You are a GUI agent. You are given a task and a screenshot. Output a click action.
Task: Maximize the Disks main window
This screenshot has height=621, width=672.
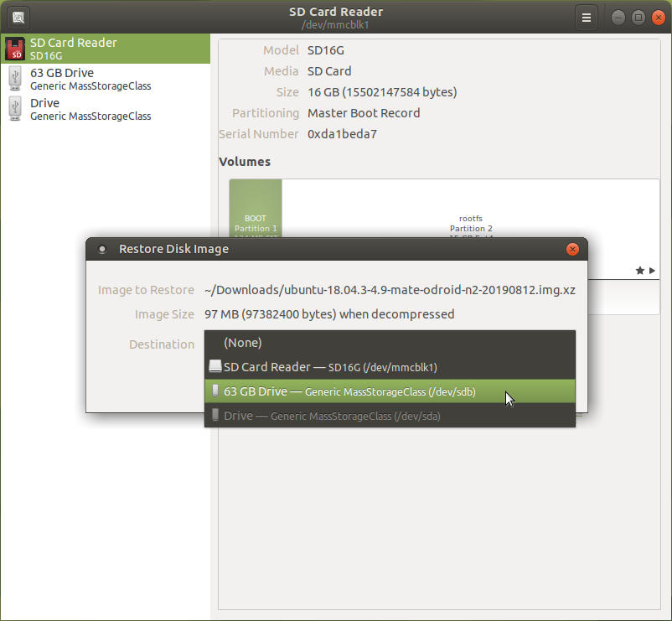pyautogui.click(x=638, y=17)
